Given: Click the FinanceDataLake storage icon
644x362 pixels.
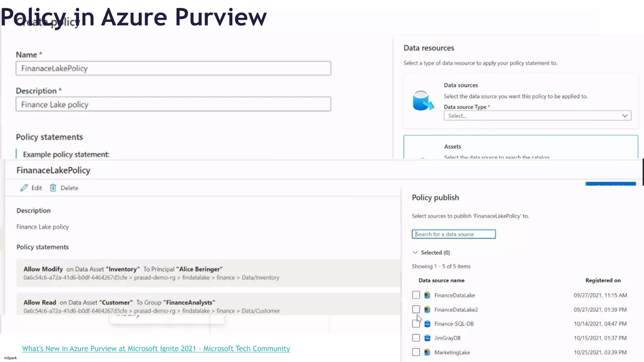Looking at the screenshot, I should [427, 295].
